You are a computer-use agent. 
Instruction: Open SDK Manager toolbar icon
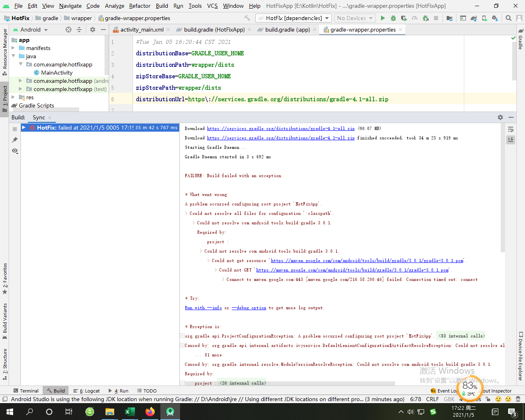pos(495,18)
